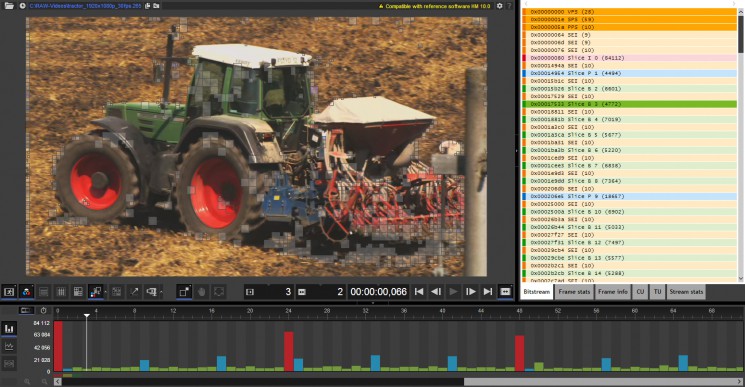Toggle the RGB color channels overlay icon

pos(27,292)
